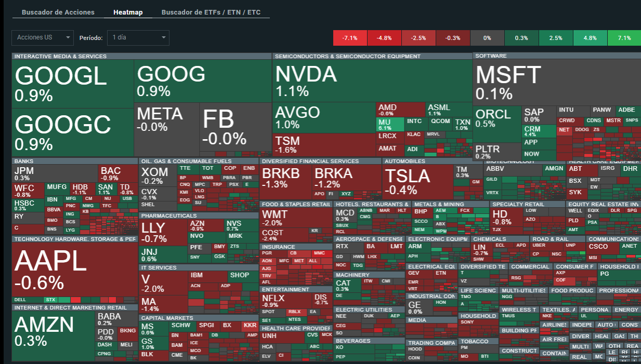Select the 7.1% bright green legend swatch
Screen dimensions: 641x364
coord(624,38)
